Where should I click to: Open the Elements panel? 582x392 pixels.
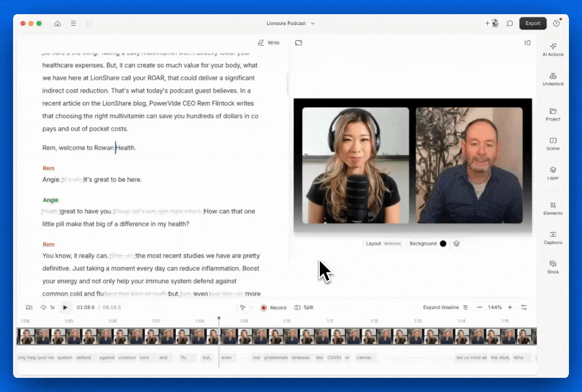pos(553,208)
